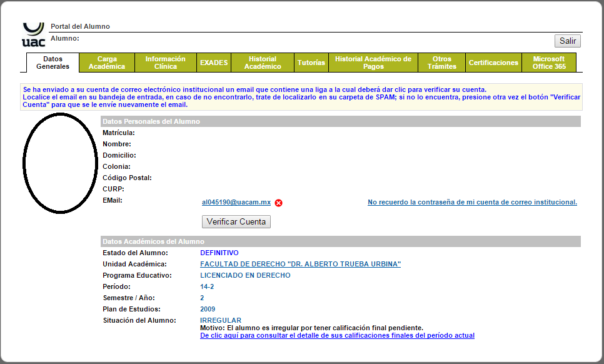Click the Datos Personales del Alumno header
This screenshot has height=364, width=604.
[x=341, y=121]
